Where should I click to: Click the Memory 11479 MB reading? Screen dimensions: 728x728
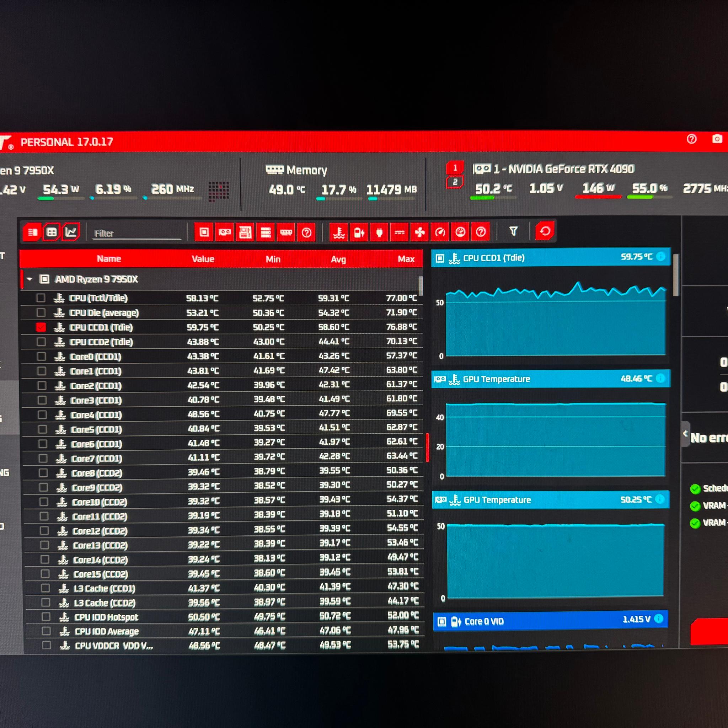coord(392,189)
